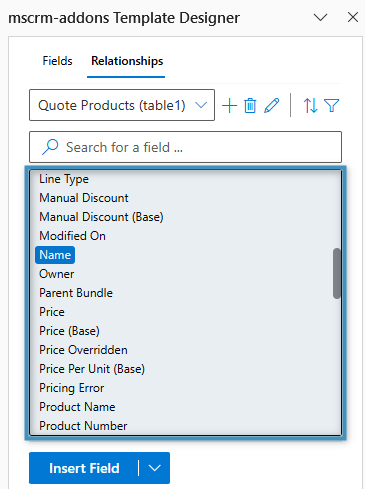The height and width of the screenshot is (489, 365).
Task: Delete relationship using trash icon
Action: [250, 106]
